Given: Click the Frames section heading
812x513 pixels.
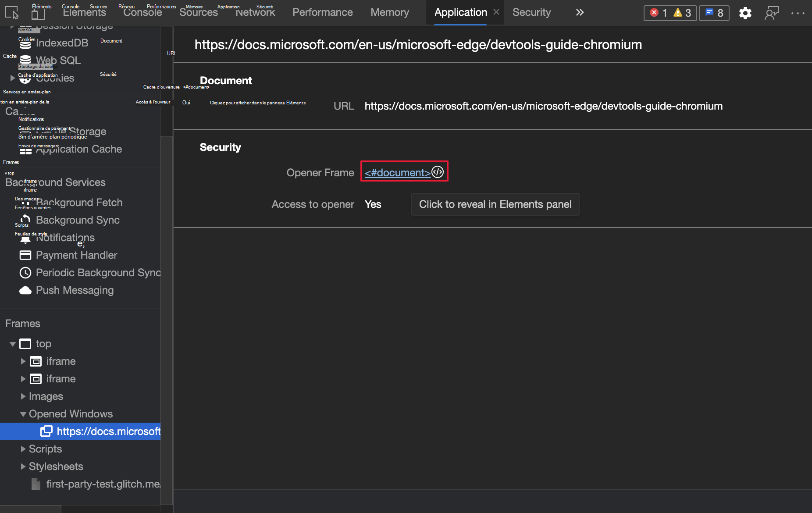Looking at the screenshot, I should coord(23,324).
